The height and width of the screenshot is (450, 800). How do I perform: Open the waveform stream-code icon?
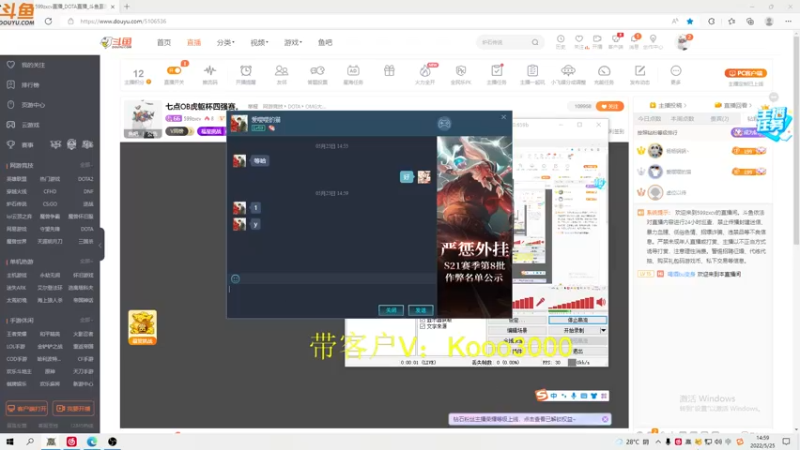[210, 70]
